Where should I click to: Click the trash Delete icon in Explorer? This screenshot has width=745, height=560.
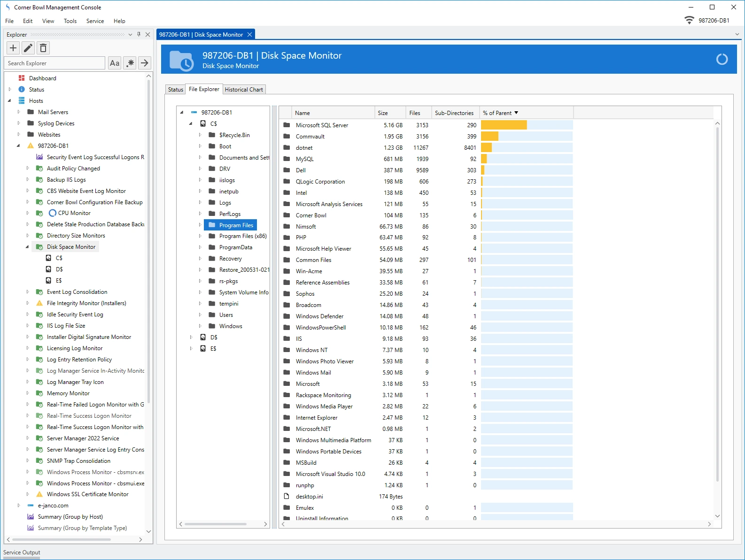click(x=43, y=48)
